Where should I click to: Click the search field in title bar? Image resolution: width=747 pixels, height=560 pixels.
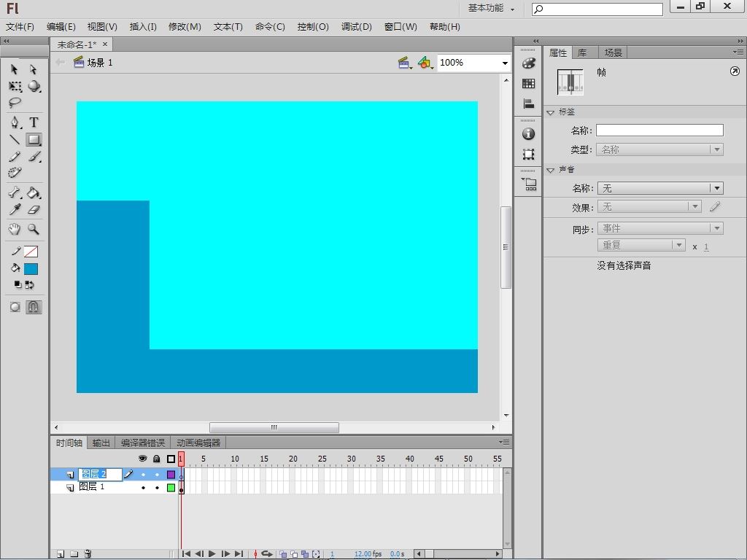coord(597,9)
